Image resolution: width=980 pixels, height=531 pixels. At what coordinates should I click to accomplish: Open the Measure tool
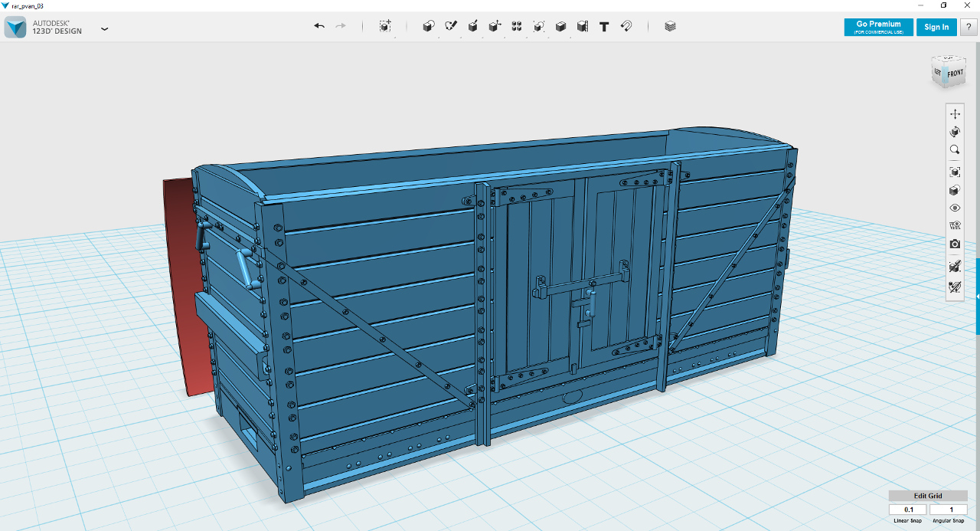582,26
